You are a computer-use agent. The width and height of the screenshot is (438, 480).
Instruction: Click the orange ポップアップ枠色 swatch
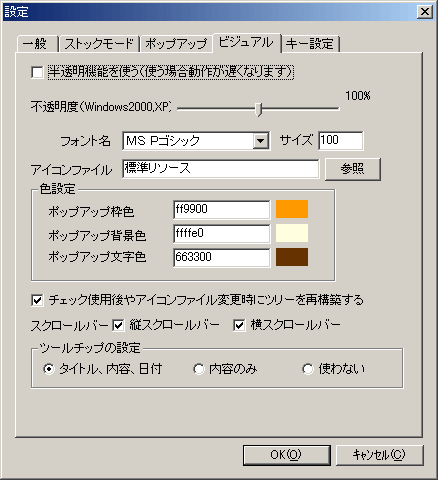coord(292,209)
